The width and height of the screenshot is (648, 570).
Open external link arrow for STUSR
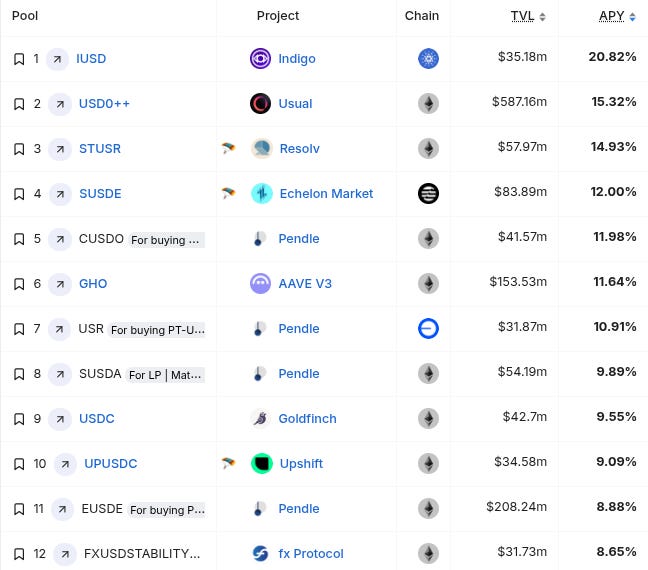click(x=60, y=149)
